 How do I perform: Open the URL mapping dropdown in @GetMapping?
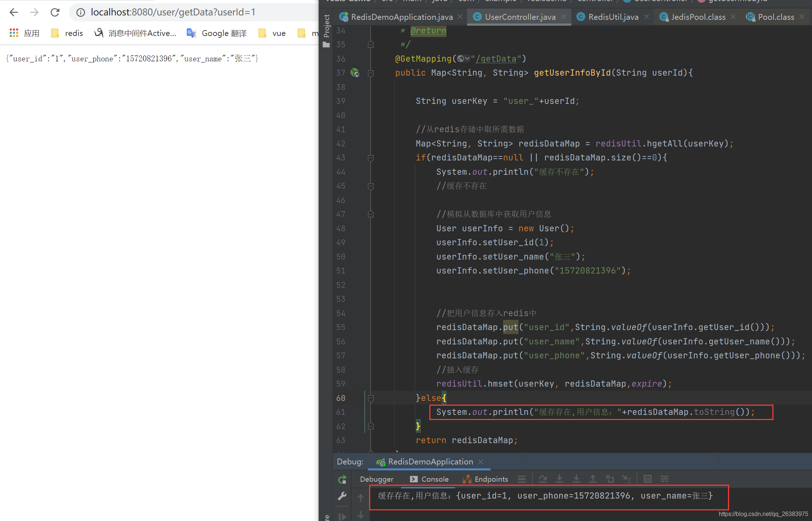click(463, 59)
